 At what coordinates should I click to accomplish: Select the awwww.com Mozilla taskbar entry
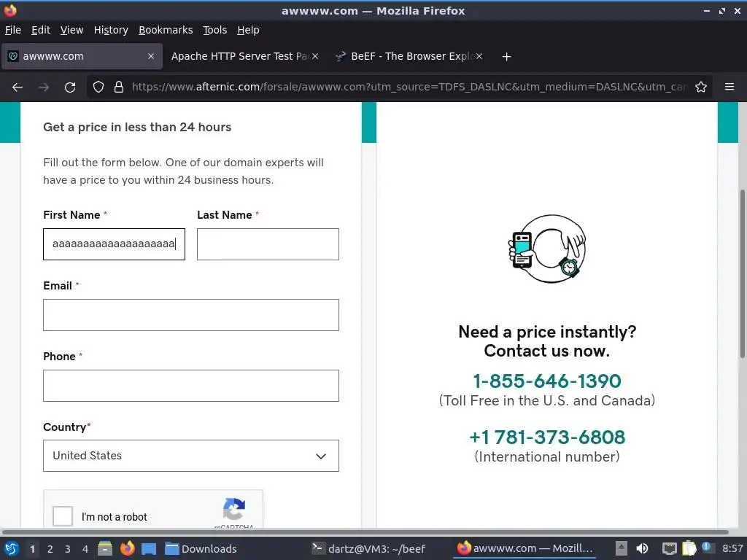pos(525,548)
